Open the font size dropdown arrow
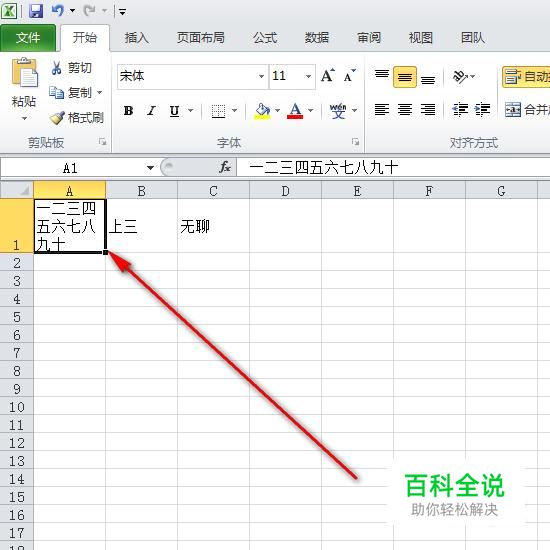The image size is (550, 550). tap(308, 76)
